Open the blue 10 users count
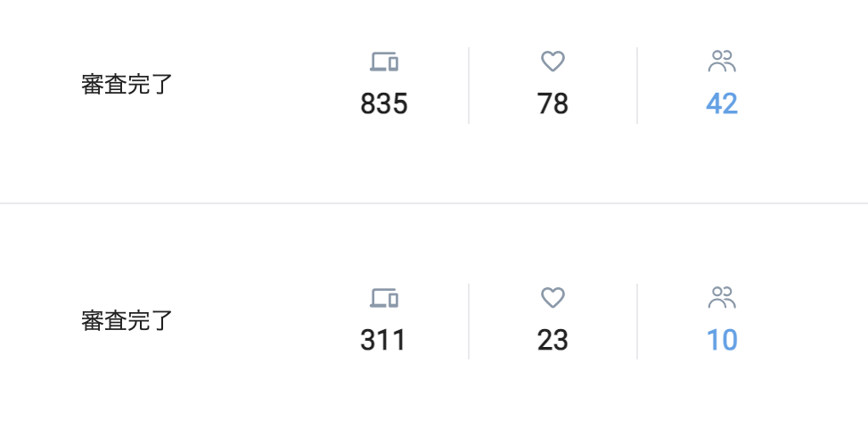 [722, 340]
